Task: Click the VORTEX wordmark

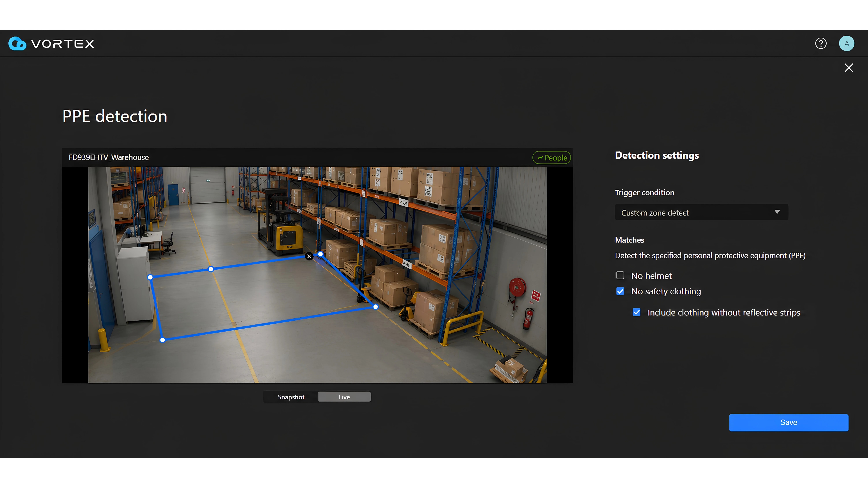Action: (63, 44)
